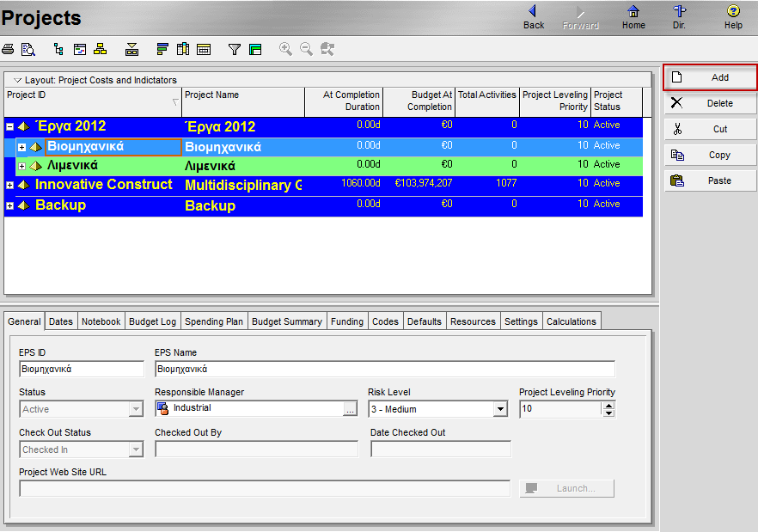Click the EPS icon beside Λιμενικά
This screenshot has height=532, width=758.
[x=36, y=166]
